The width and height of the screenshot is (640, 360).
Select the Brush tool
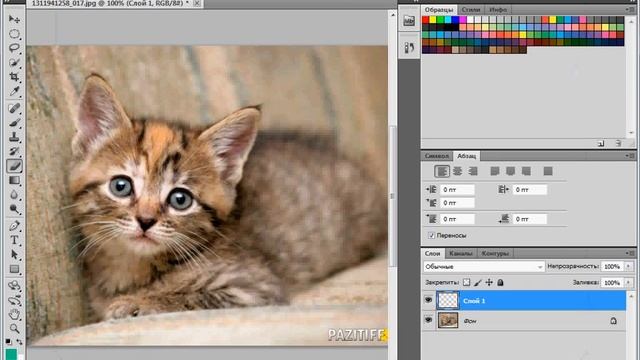[x=14, y=123]
